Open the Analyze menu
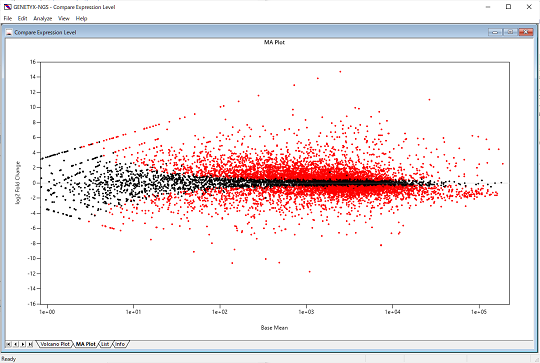Image resolution: width=540 pixels, height=363 pixels. (x=43, y=19)
